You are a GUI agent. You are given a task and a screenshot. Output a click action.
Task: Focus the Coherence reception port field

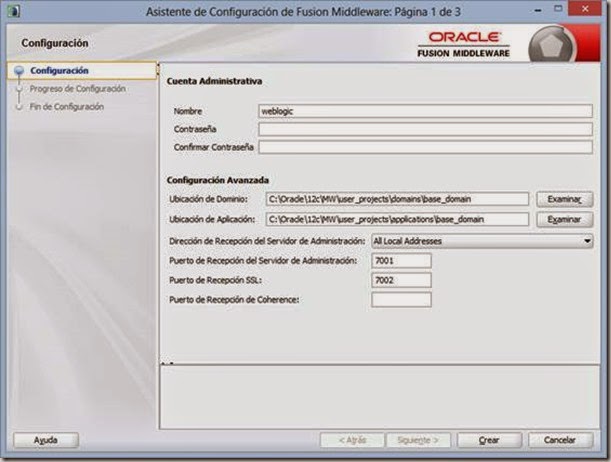(401, 300)
